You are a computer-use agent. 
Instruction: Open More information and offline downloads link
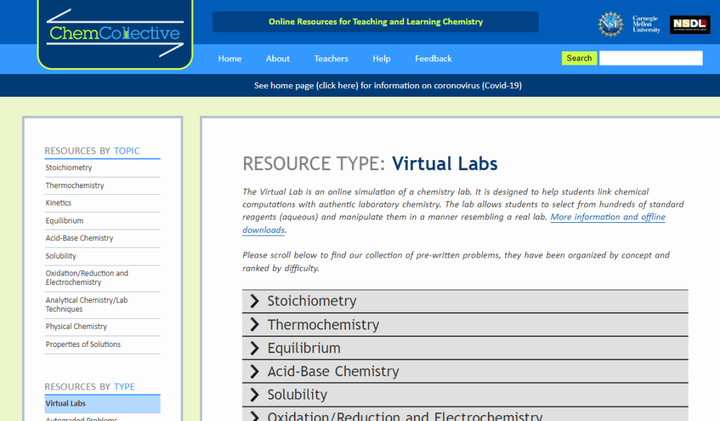click(608, 217)
